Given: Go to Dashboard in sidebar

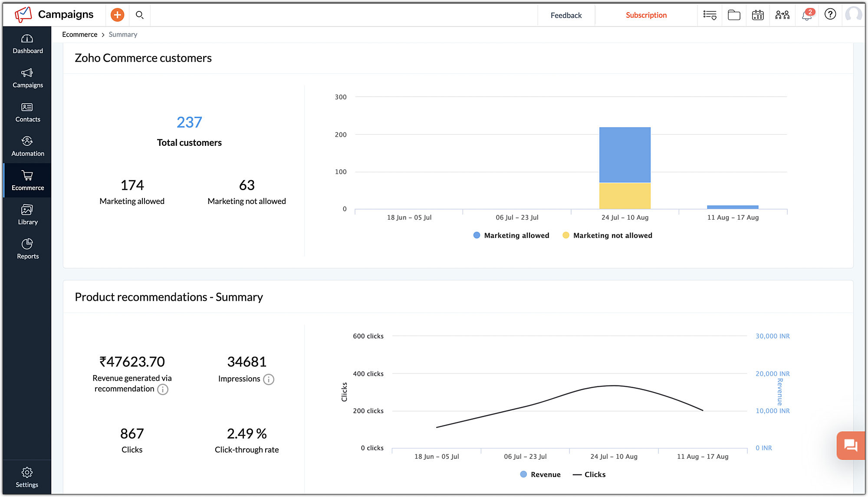Looking at the screenshot, I should tap(27, 44).
